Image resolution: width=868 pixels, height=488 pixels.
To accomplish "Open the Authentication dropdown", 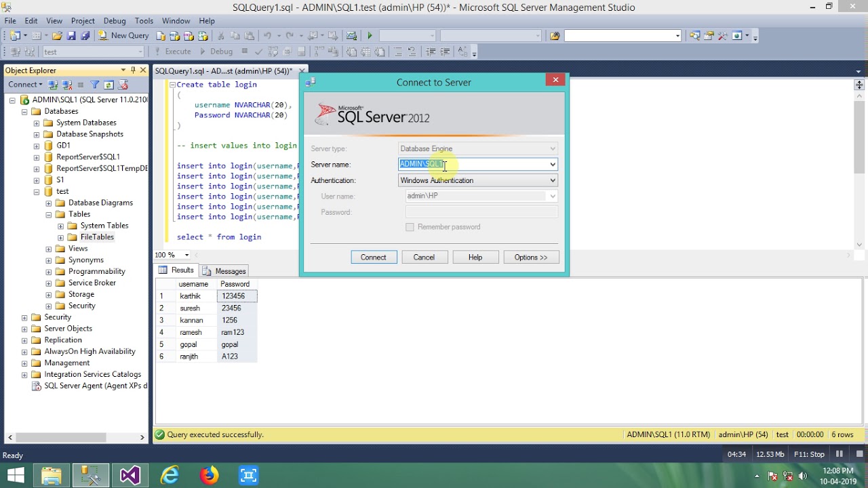I will coord(553,180).
